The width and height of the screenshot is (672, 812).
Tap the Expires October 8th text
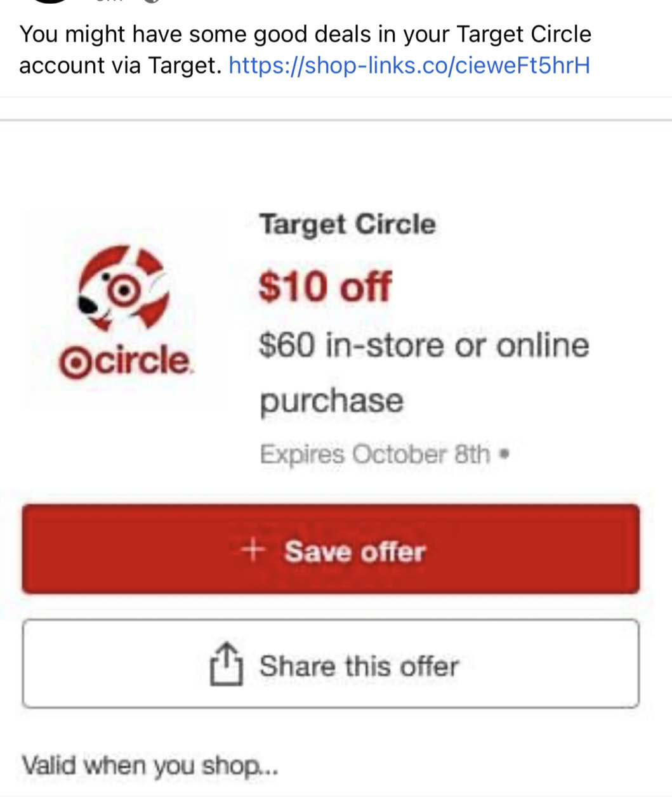375,454
